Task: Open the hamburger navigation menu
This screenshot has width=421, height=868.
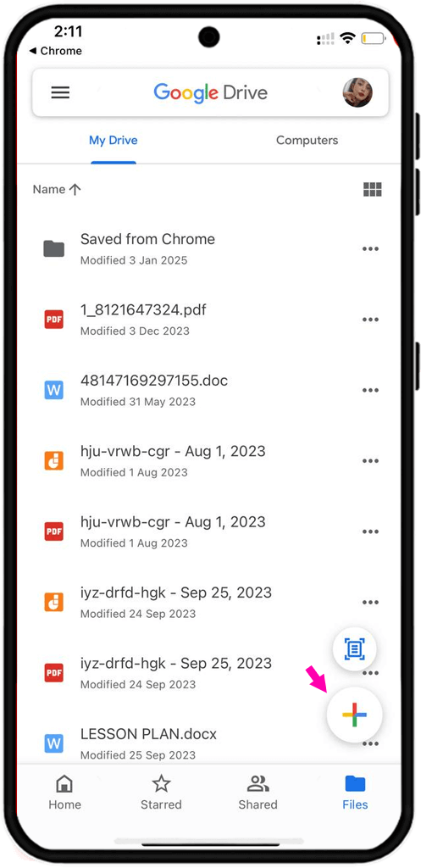Action: [x=60, y=92]
